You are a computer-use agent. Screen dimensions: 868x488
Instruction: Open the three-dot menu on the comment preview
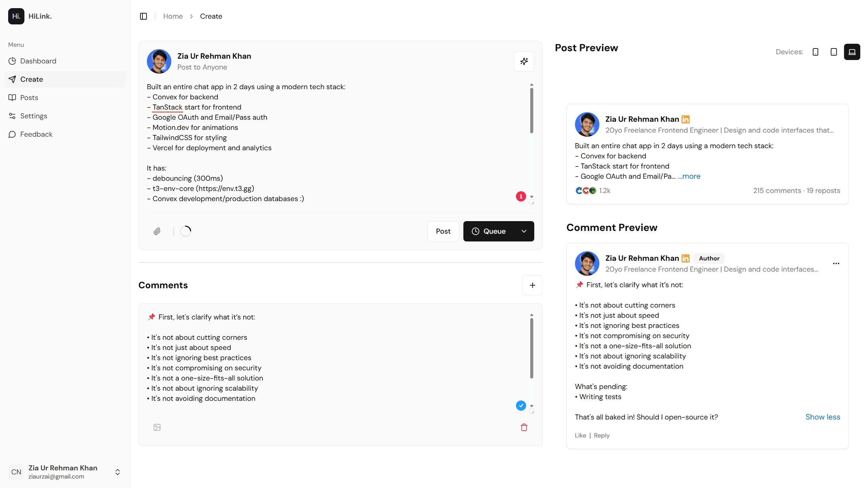click(836, 263)
